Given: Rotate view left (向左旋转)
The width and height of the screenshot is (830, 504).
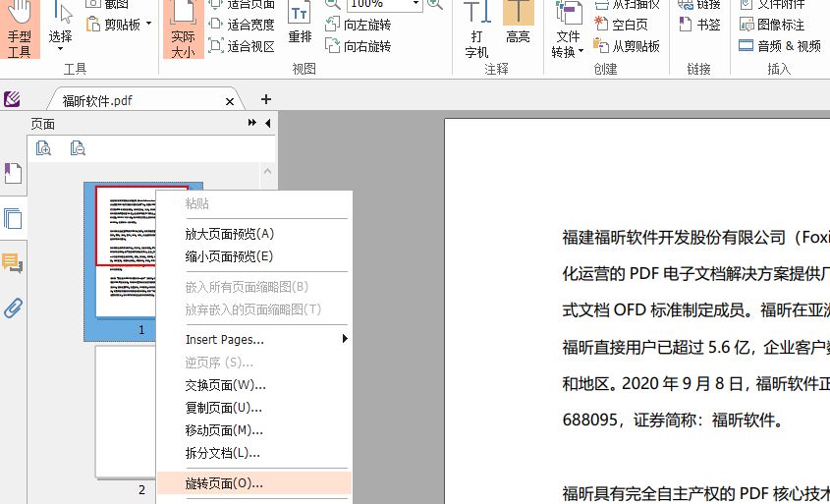Looking at the screenshot, I should coord(358,25).
